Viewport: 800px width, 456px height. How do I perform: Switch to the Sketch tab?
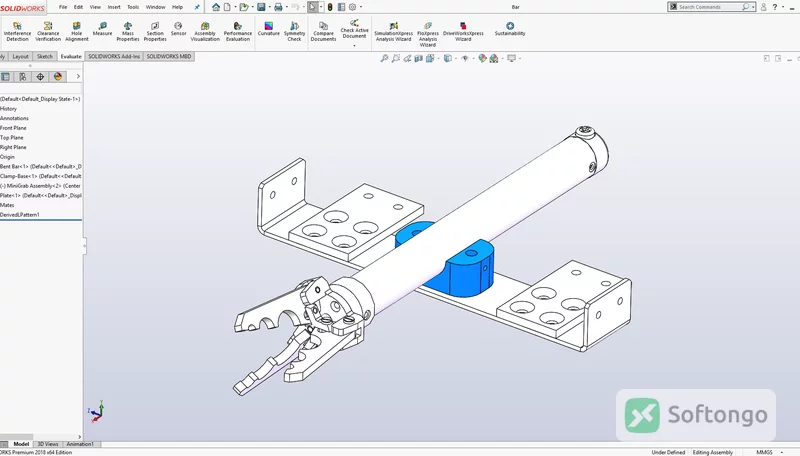point(44,57)
